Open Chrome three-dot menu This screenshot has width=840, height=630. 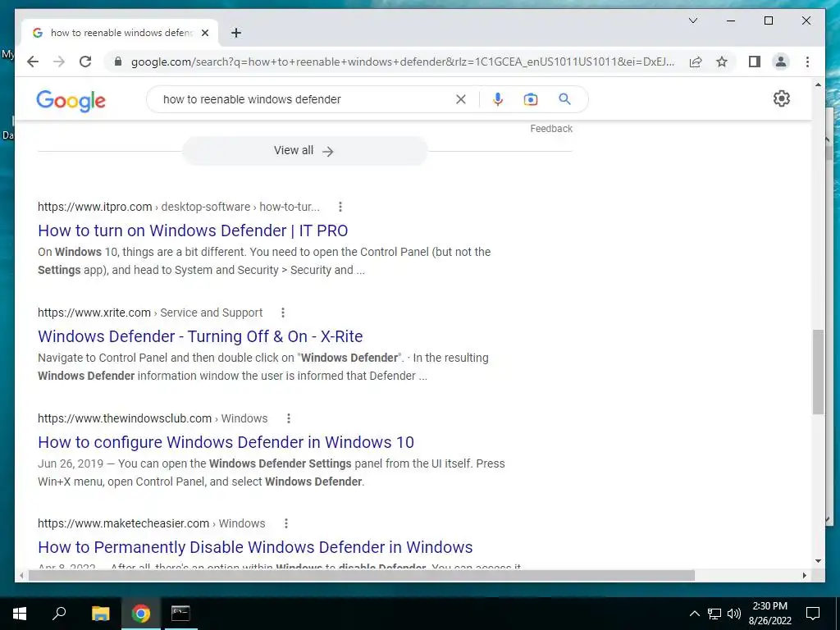pyautogui.click(x=807, y=62)
